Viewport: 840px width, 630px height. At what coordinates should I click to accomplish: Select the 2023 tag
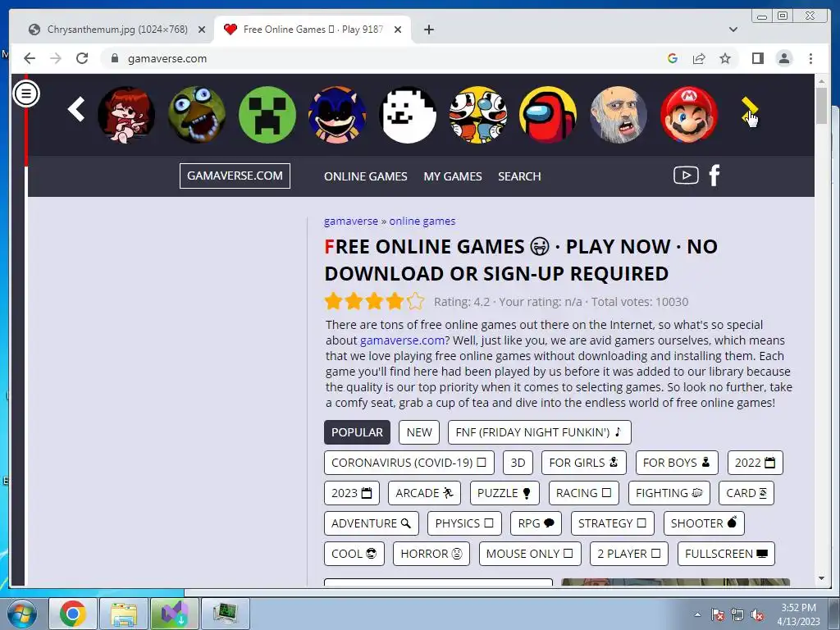[x=351, y=493]
